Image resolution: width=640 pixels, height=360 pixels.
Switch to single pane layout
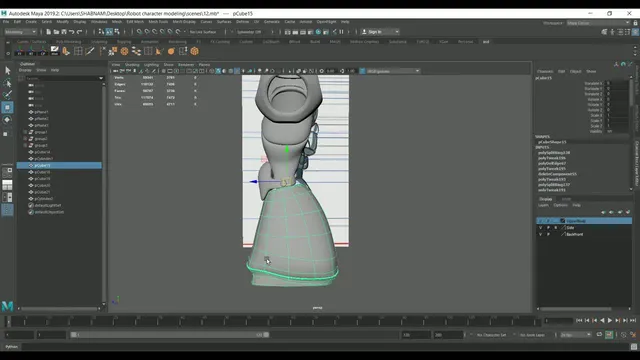[x=7, y=173]
